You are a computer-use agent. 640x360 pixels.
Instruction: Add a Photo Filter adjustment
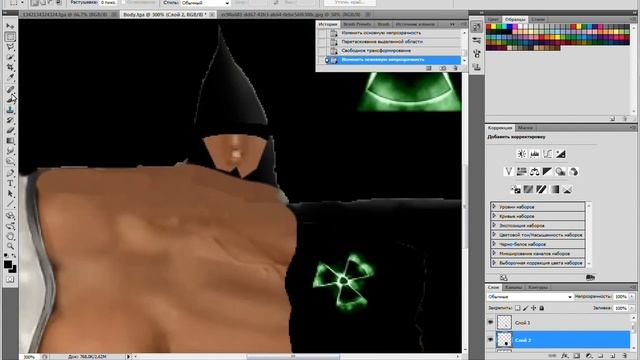560,171
